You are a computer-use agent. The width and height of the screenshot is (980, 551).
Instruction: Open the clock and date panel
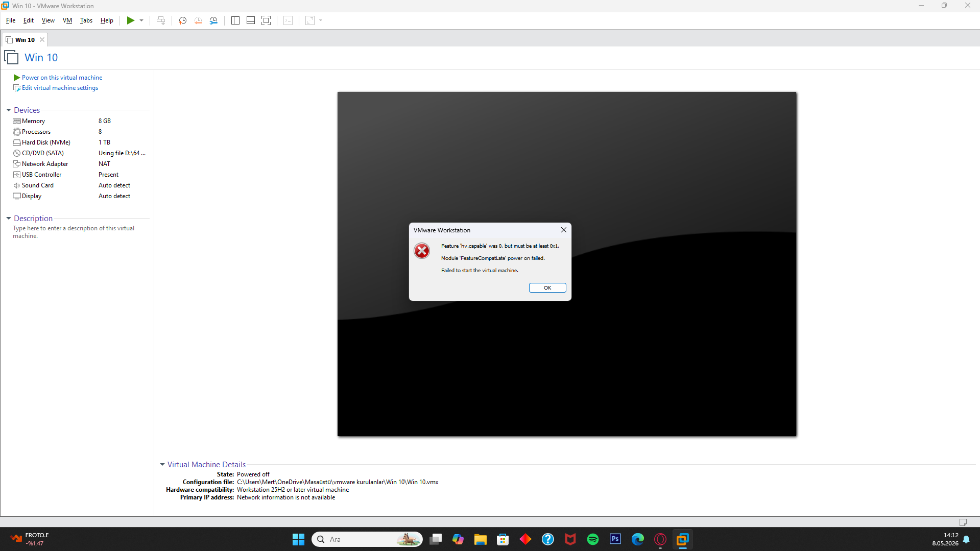pos(945,539)
